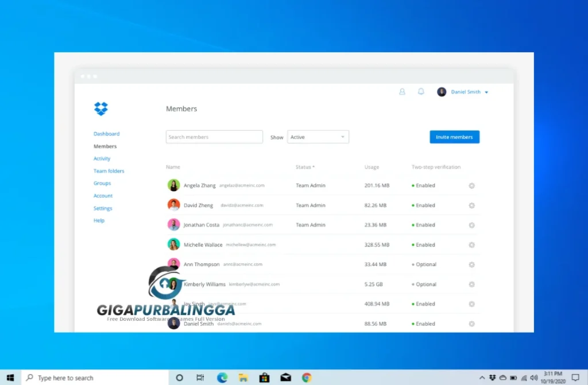Click the add-person icon in the top bar

click(x=402, y=91)
